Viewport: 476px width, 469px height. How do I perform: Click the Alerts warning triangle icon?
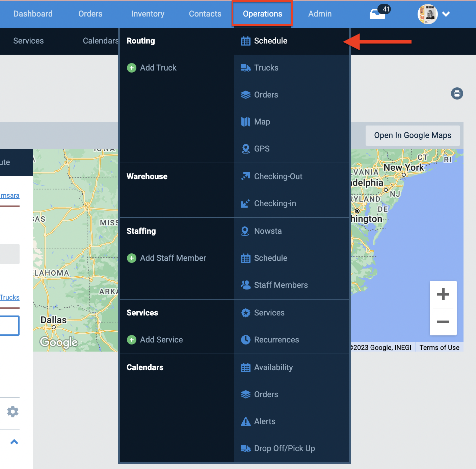coord(246,421)
